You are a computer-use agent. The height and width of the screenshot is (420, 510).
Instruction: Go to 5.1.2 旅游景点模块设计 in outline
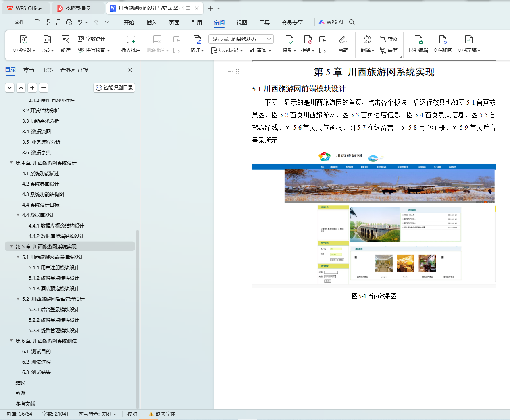54,278
